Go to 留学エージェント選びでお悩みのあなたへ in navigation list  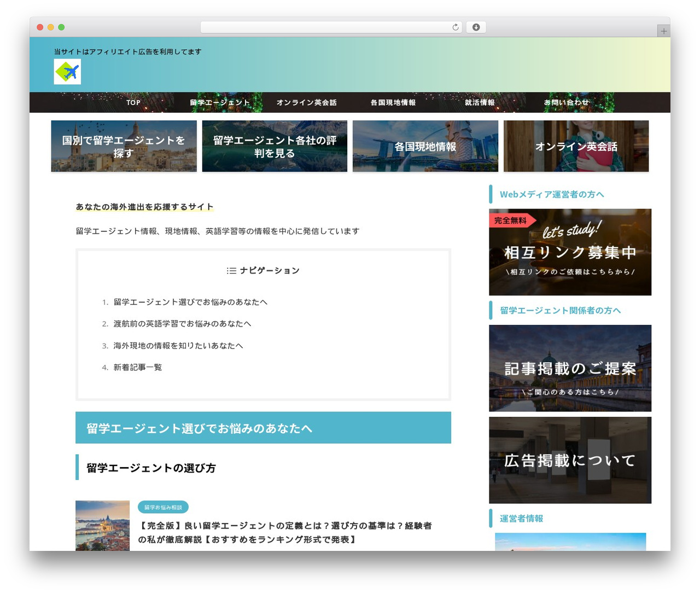click(x=190, y=302)
